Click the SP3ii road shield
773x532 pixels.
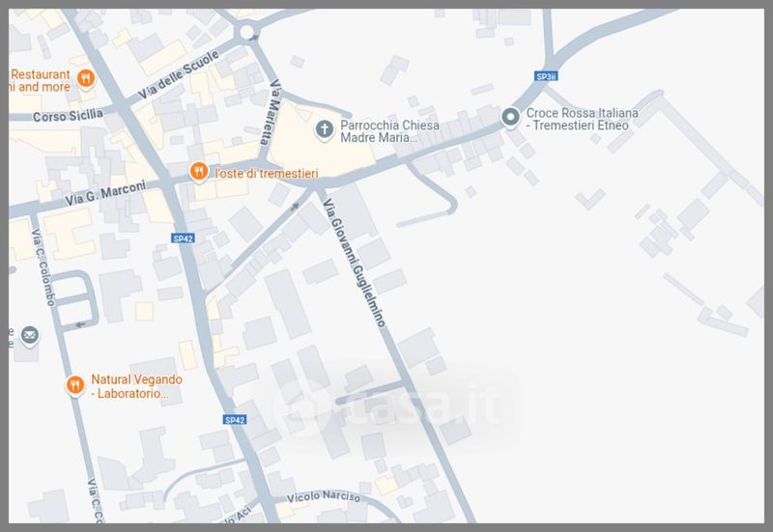pos(546,76)
